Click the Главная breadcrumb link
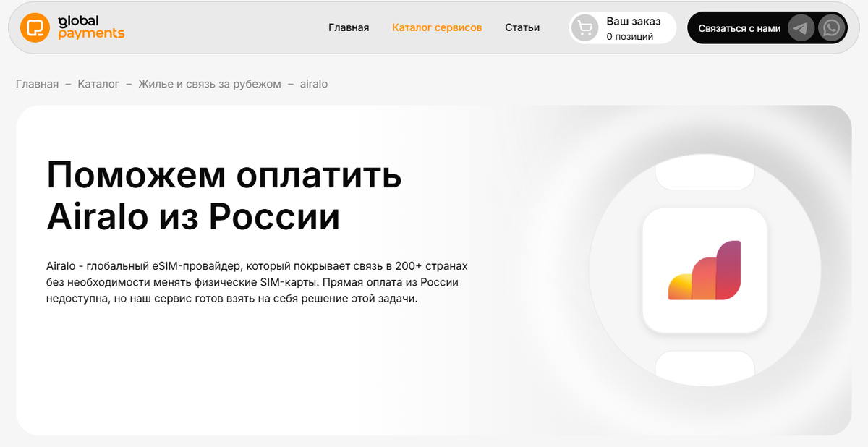This screenshot has width=868, height=447. 37,84
